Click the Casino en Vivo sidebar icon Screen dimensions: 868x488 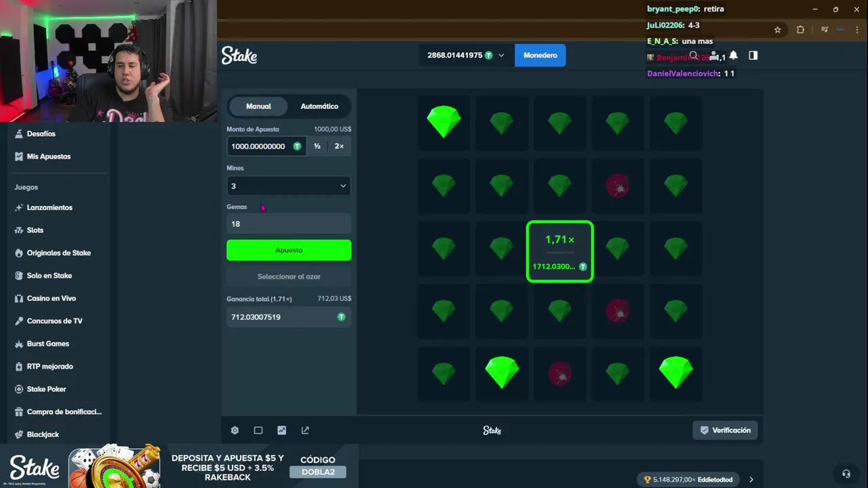pyautogui.click(x=19, y=299)
